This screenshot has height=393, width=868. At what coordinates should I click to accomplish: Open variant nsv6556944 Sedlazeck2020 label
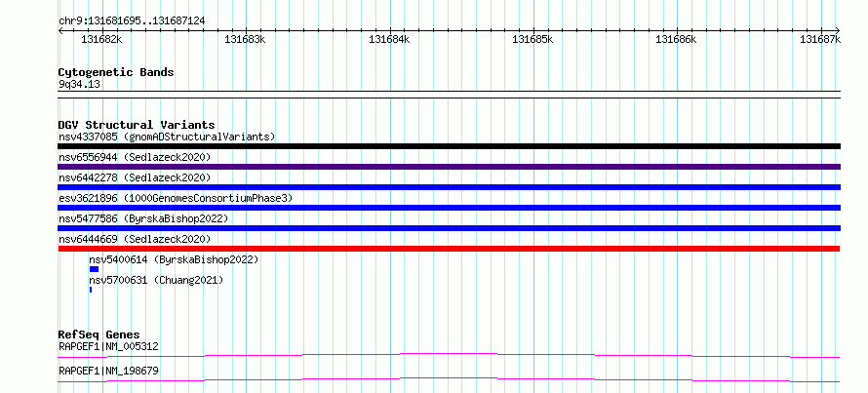coord(135,157)
